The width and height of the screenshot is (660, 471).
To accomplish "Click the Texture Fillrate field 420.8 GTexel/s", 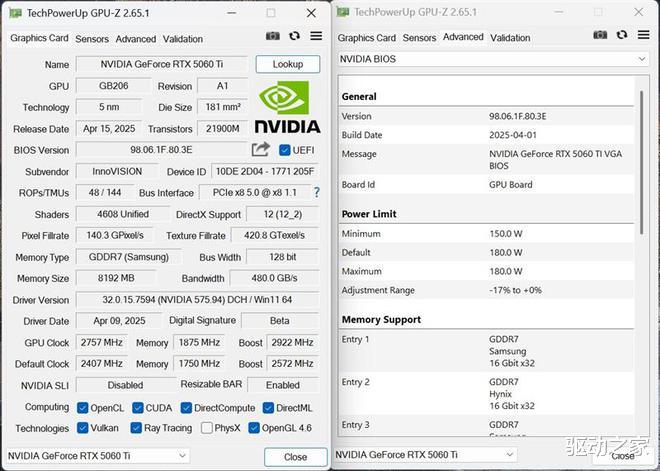I will click(274, 235).
